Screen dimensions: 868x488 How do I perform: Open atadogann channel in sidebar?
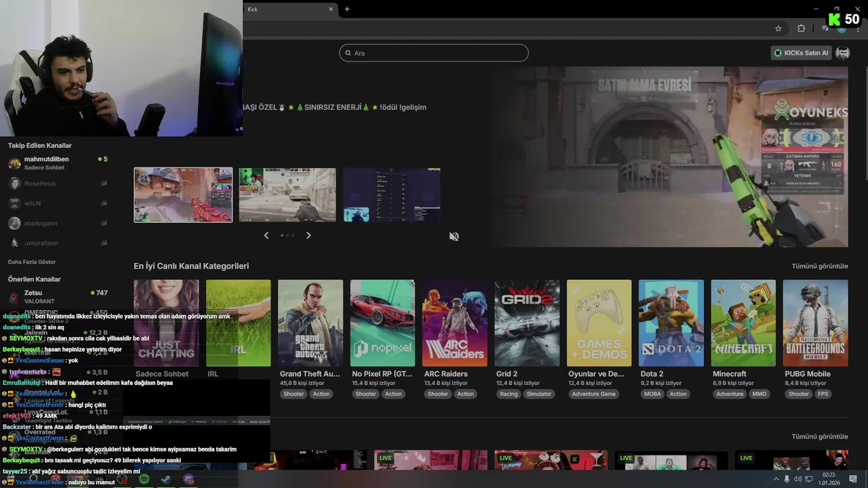(x=58, y=223)
